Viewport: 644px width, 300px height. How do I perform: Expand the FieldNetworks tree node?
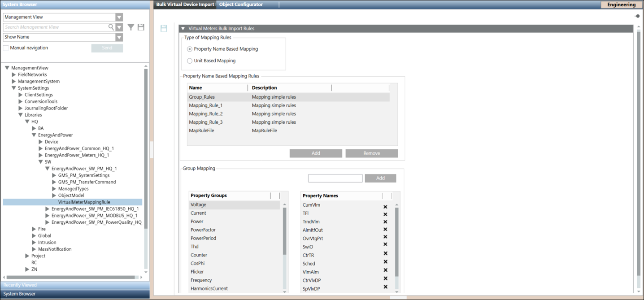point(14,75)
